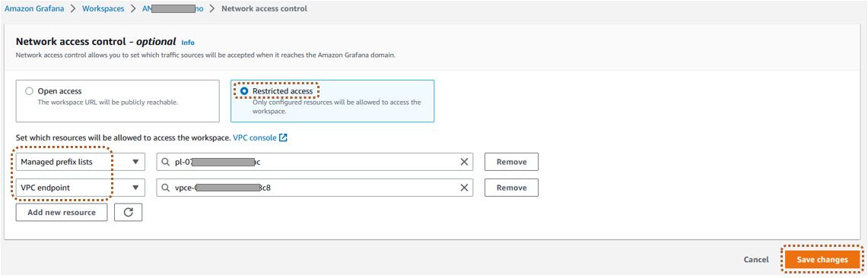868x278 pixels.
Task: Click the Info link beside the heading
Action: (x=188, y=42)
